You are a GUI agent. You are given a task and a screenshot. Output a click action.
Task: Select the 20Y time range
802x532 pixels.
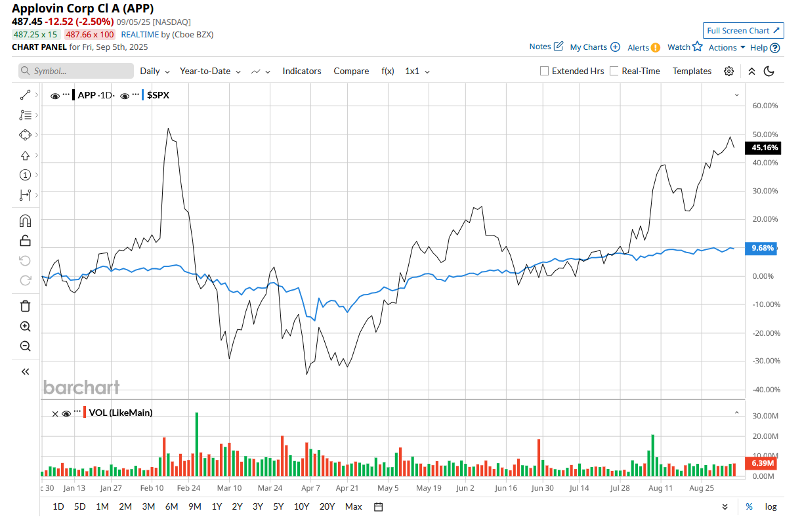(x=327, y=506)
